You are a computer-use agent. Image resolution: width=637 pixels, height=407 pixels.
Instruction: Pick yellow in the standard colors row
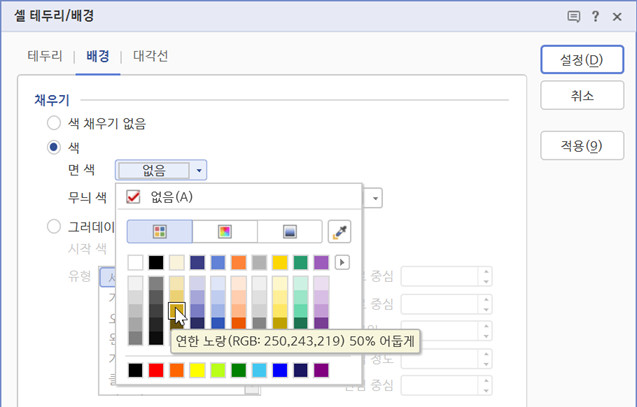point(197,370)
